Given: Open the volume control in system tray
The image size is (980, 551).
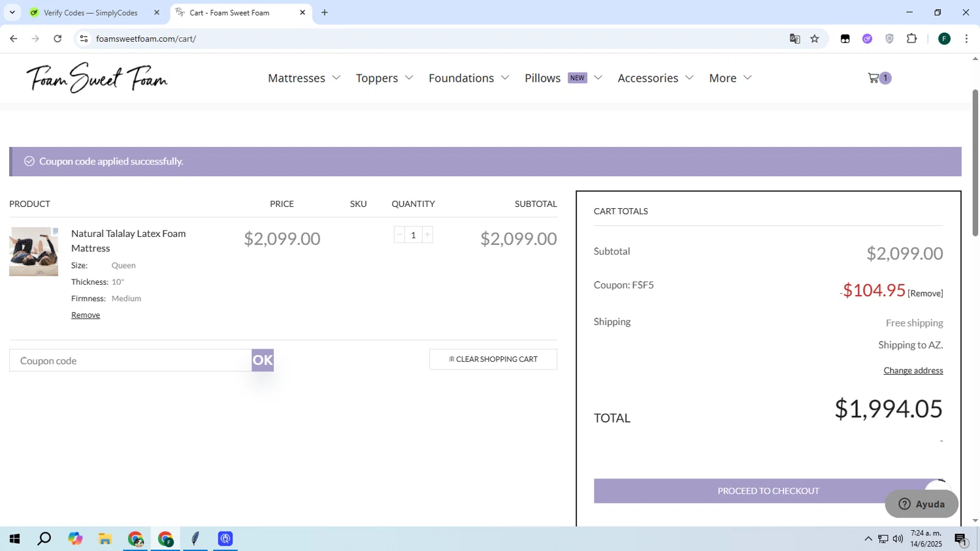Looking at the screenshot, I should coord(898,539).
